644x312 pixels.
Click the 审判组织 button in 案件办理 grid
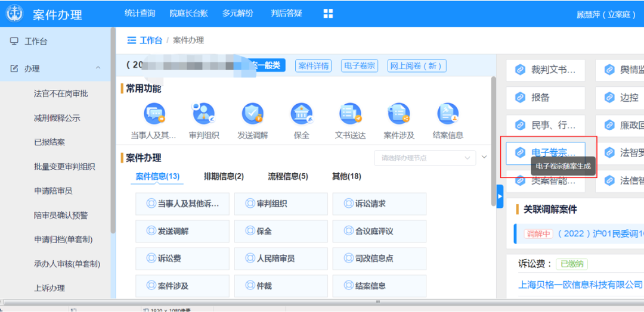[281, 204]
